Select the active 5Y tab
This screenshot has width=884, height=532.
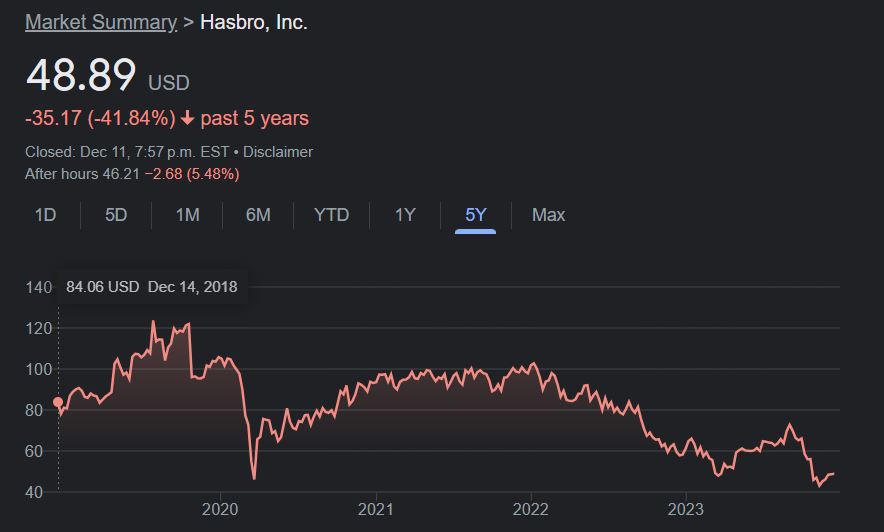[475, 215]
